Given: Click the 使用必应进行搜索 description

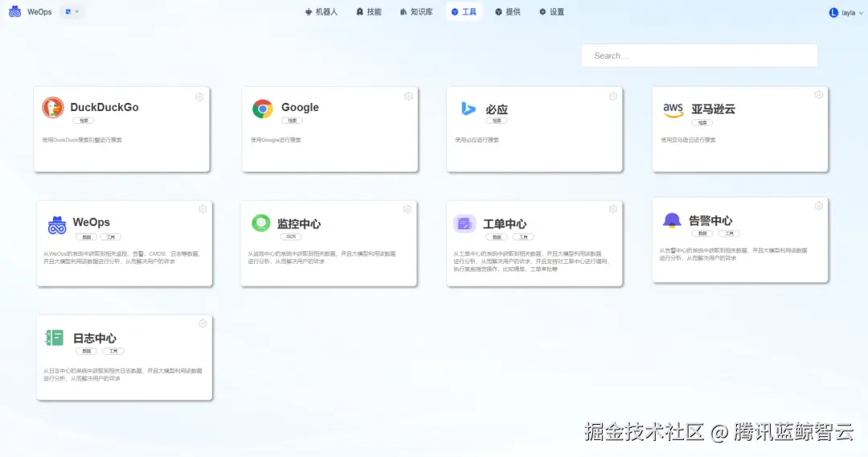Looking at the screenshot, I should (x=477, y=139).
